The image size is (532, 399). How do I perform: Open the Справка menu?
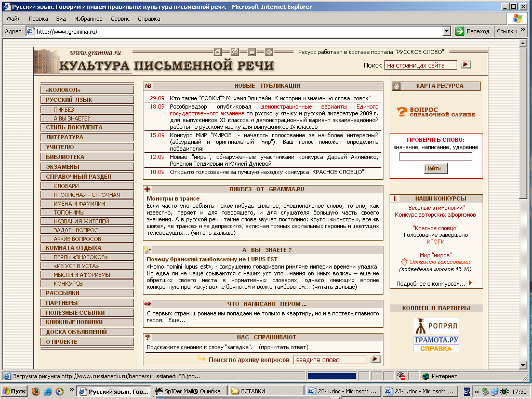click(x=149, y=19)
